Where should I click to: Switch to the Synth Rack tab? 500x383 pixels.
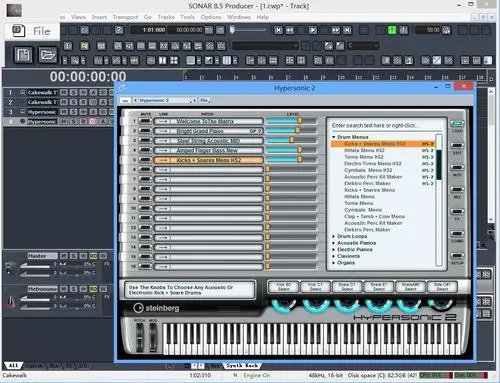242,366
